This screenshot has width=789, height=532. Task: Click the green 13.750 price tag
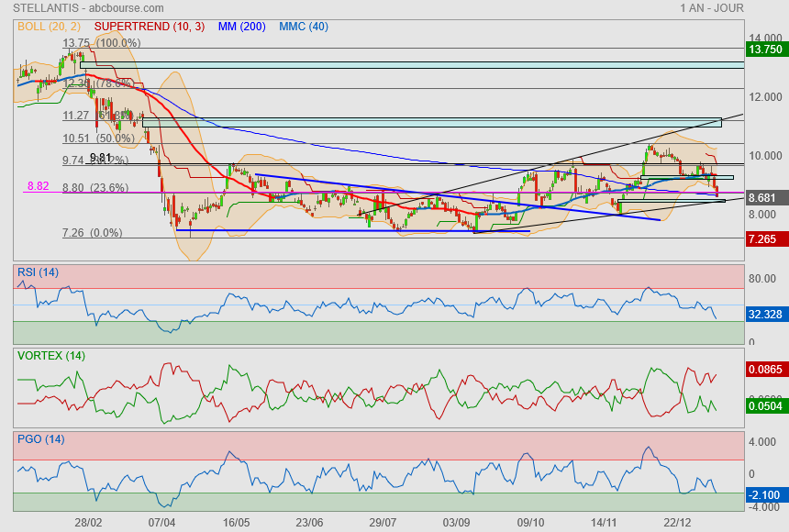pyautogui.click(x=765, y=50)
